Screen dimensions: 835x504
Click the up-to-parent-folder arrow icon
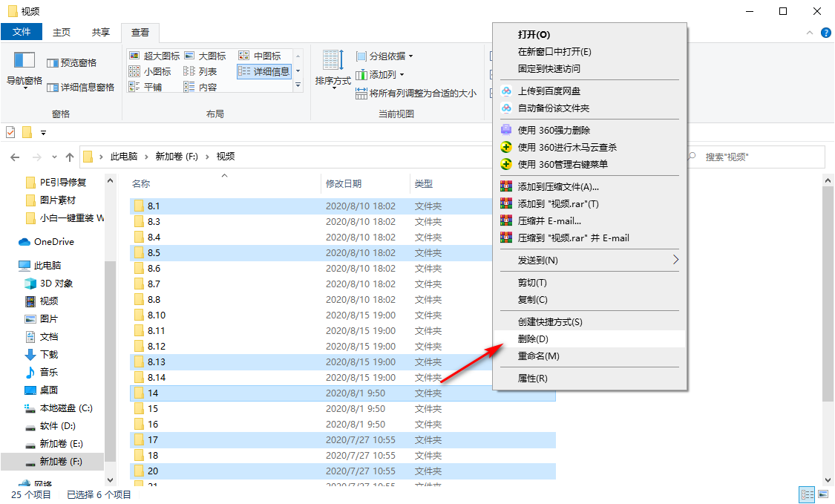(x=71, y=157)
